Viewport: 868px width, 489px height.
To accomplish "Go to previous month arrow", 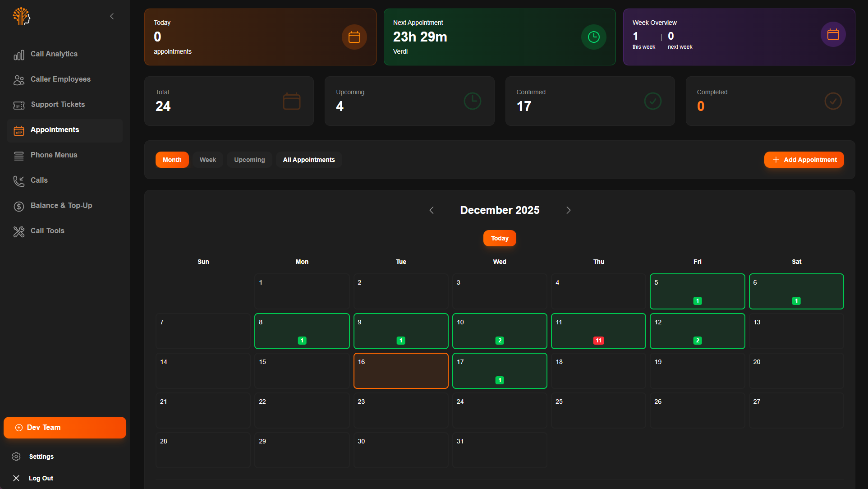I will pyautogui.click(x=432, y=210).
